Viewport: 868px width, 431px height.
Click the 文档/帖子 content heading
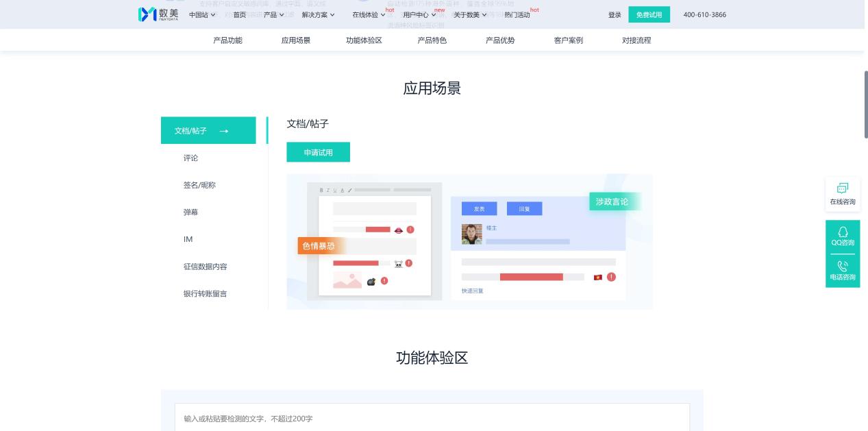308,124
